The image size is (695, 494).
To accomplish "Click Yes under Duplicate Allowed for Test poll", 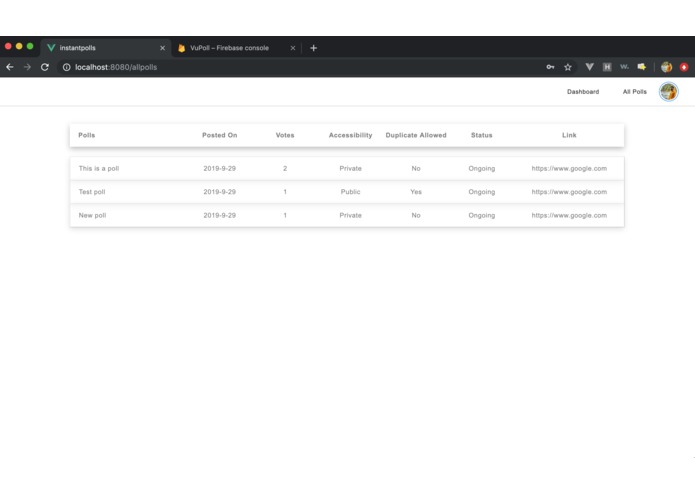I will (x=416, y=192).
